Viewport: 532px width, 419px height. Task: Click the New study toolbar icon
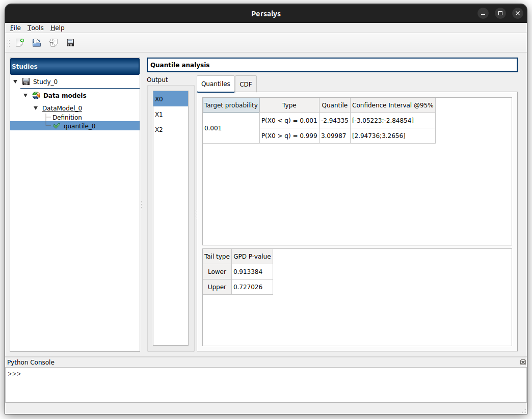20,43
